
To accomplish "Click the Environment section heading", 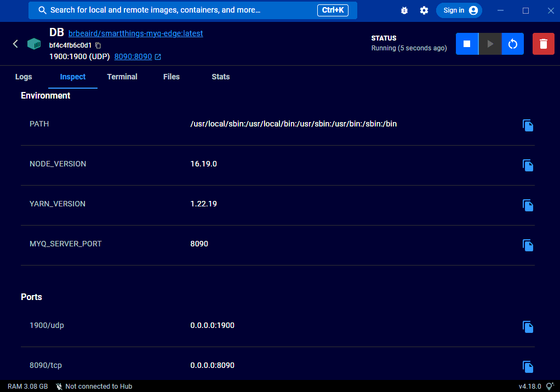I will 45,96.
